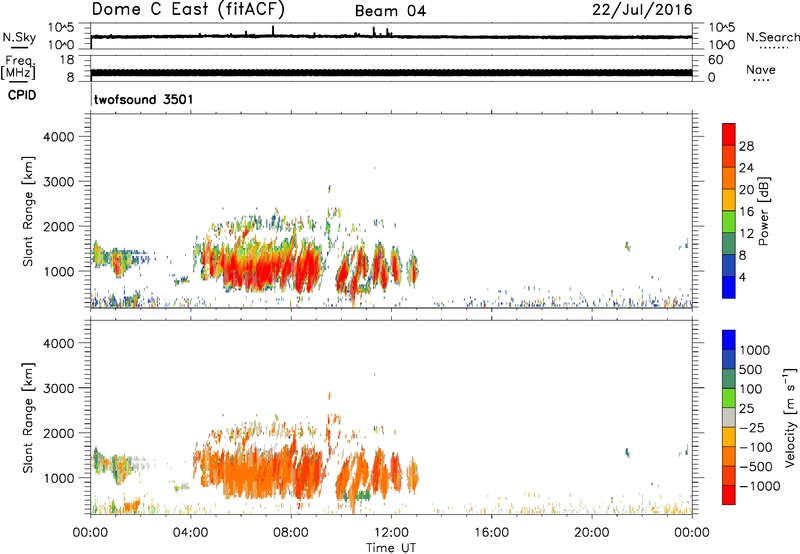Viewport: 800px width, 554px height.
Task: Click the black frequency band in Freq panel
Action: pyautogui.click(x=391, y=73)
